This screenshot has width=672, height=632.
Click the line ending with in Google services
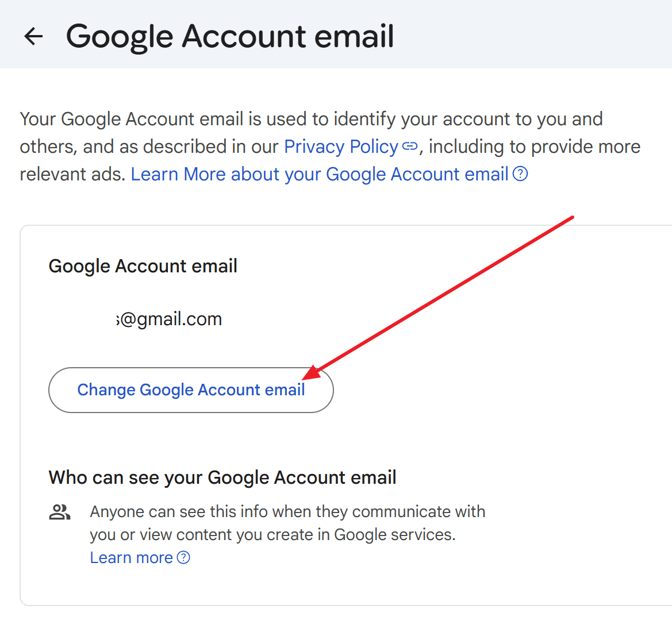click(x=272, y=534)
